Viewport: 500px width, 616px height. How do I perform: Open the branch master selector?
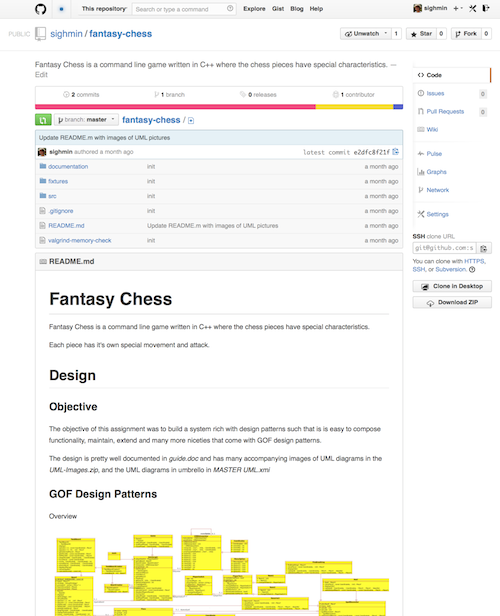(86, 119)
